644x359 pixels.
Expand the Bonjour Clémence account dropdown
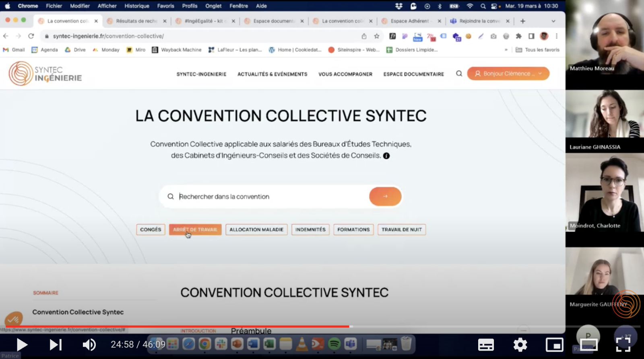(508, 74)
